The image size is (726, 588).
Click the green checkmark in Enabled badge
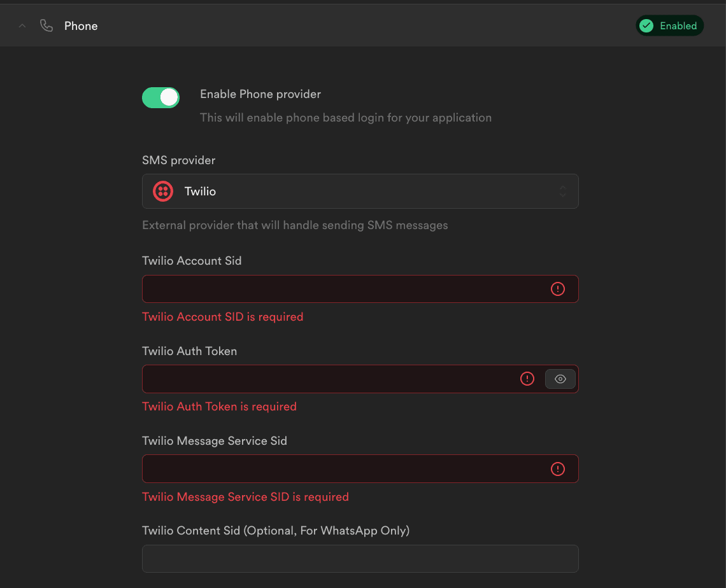pos(646,26)
